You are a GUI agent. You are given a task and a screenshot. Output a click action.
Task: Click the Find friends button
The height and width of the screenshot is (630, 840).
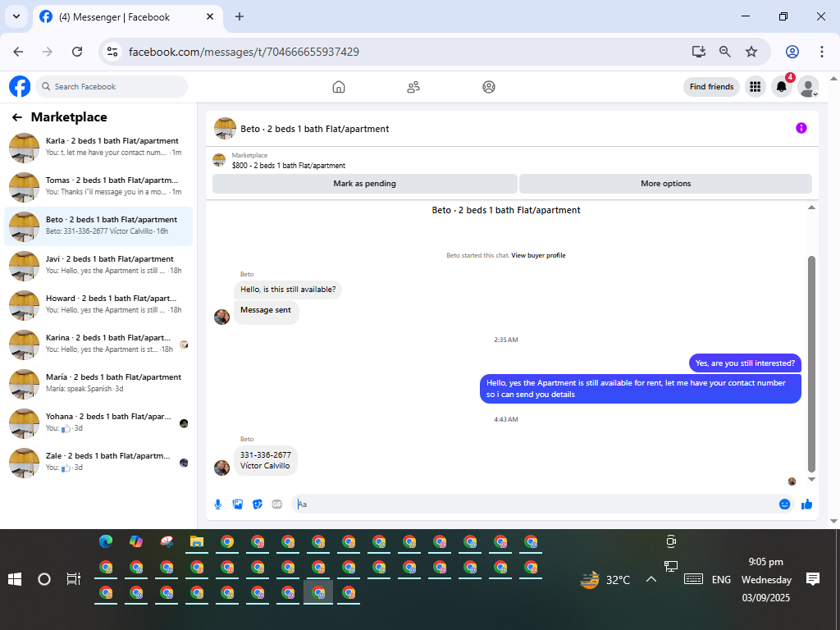coord(711,86)
